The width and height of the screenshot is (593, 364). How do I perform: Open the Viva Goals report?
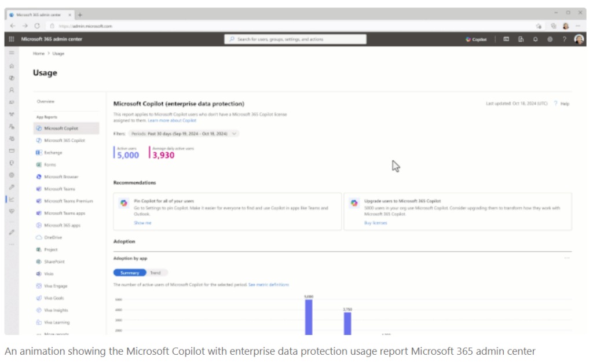(x=54, y=298)
